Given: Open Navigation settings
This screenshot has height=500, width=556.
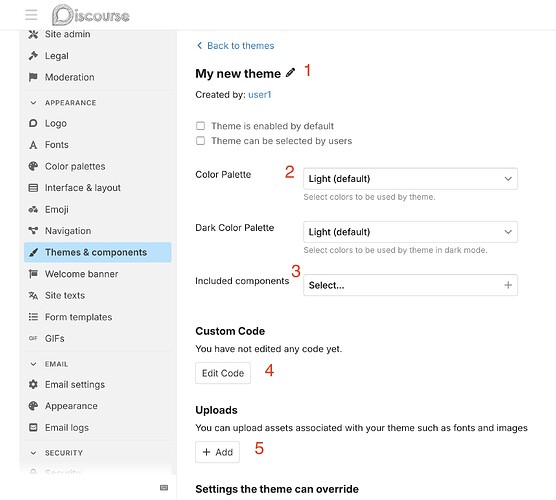Looking at the screenshot, I should click(68, 230).
